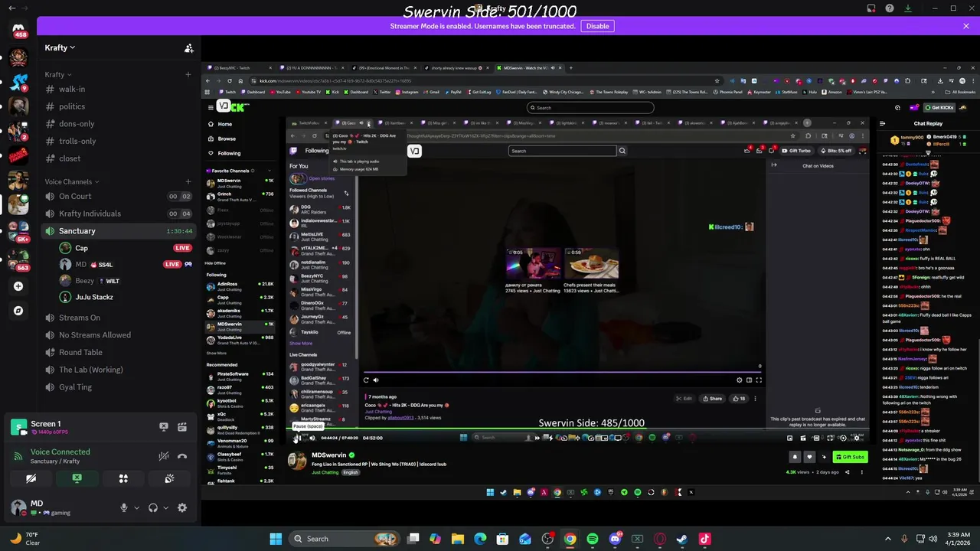Click voice connection signal icon
980x551 pixels.
tap(18, 456)
